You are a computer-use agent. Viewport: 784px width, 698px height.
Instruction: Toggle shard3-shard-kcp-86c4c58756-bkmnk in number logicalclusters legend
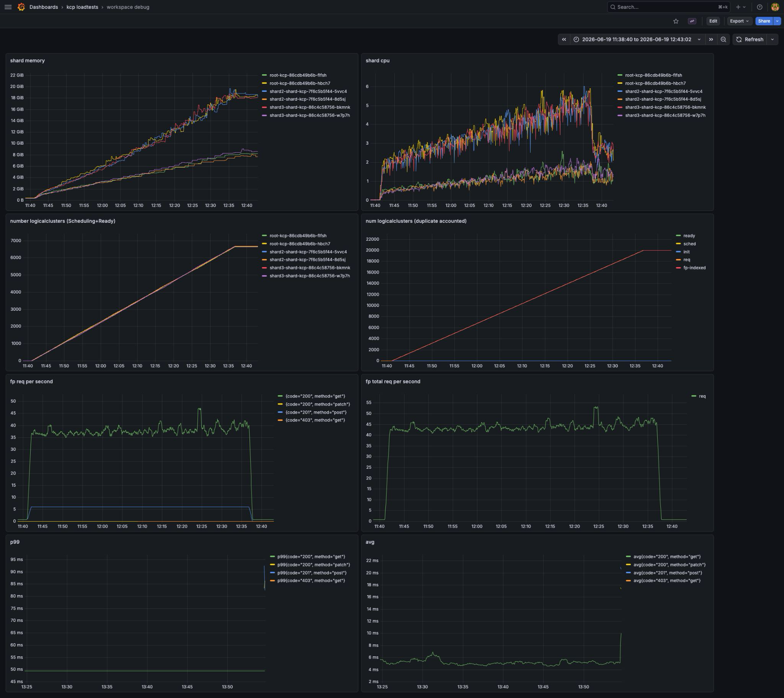click(x=310, y=268)
